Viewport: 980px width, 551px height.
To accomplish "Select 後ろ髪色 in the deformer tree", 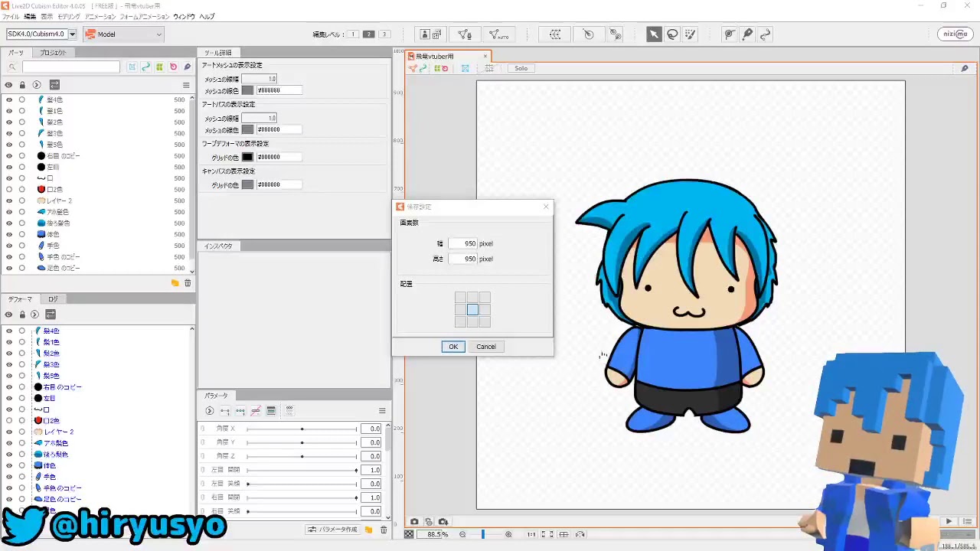I will pyautogui.click(x=55, y=455).
